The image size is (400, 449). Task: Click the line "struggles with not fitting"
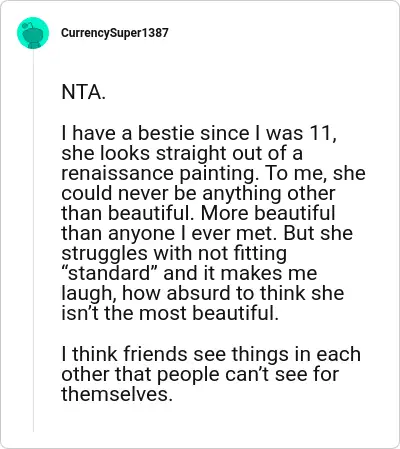(174, 253)
